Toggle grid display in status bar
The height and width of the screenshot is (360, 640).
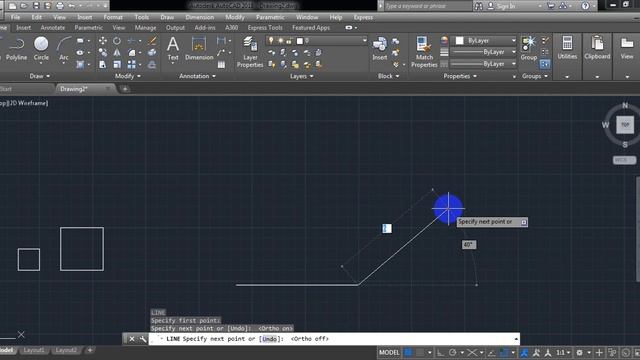(x=408, y=352)
